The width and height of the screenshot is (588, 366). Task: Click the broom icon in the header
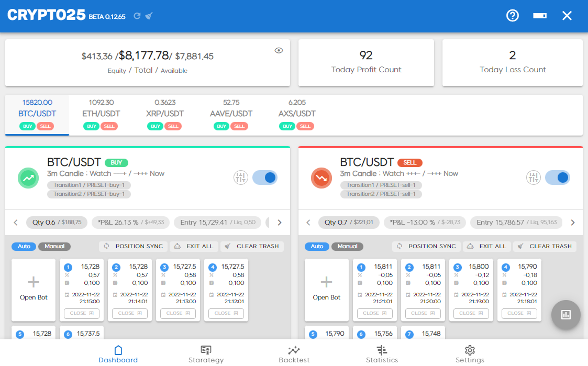pos(149,16)
